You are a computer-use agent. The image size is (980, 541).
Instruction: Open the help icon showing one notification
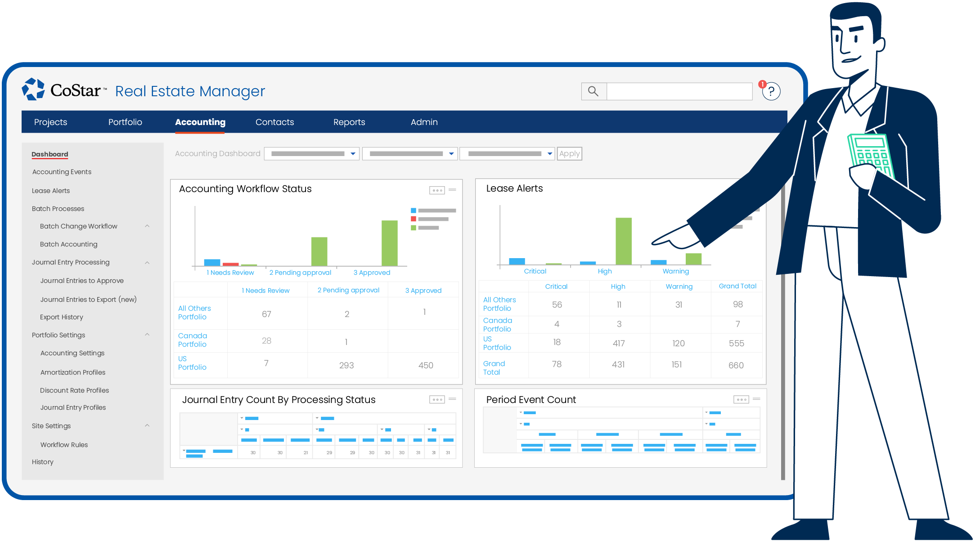[771, 91]
